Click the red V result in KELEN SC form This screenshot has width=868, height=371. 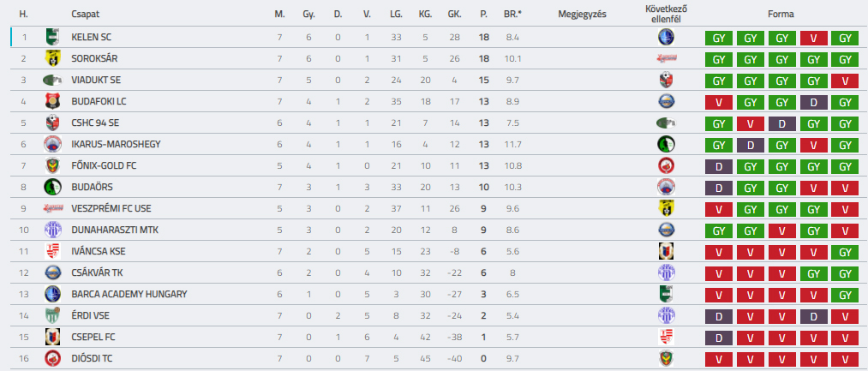click(x=814, y=38)
